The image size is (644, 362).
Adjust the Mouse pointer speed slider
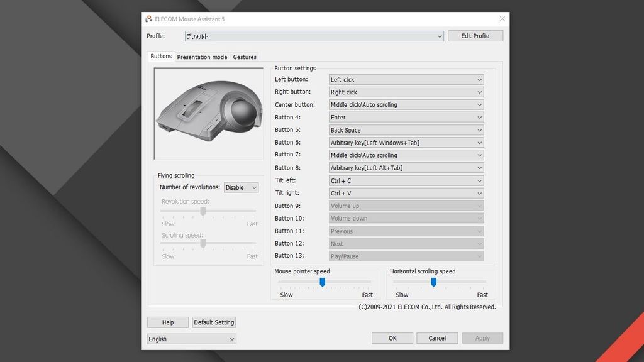coord(323,283)
